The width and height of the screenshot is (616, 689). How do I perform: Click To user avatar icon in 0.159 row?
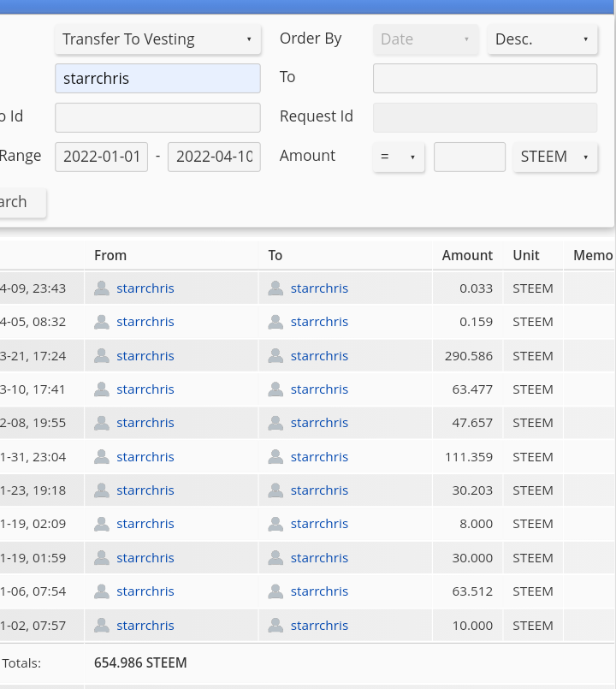275,322
